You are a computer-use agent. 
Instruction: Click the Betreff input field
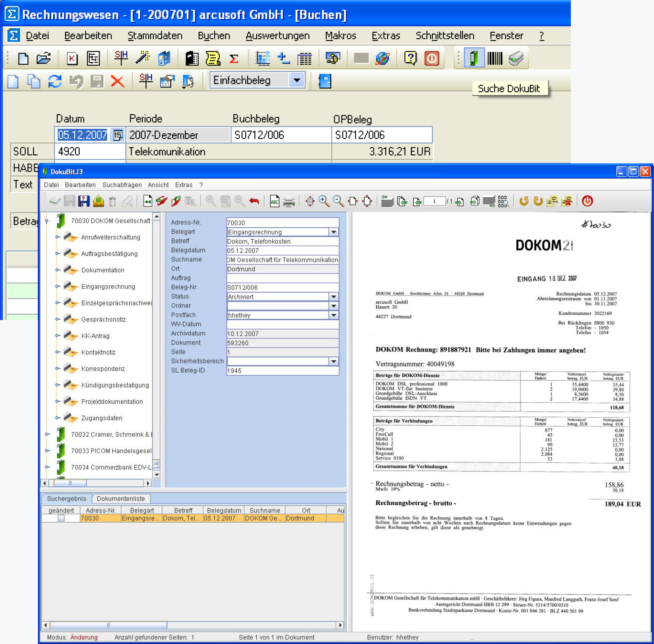pyautogui.click(x=282, y=241)
